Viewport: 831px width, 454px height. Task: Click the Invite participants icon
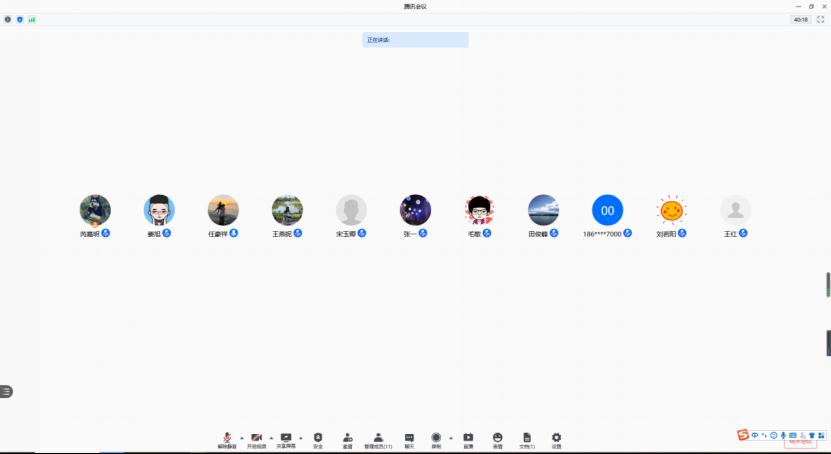[x=347, y=439]
